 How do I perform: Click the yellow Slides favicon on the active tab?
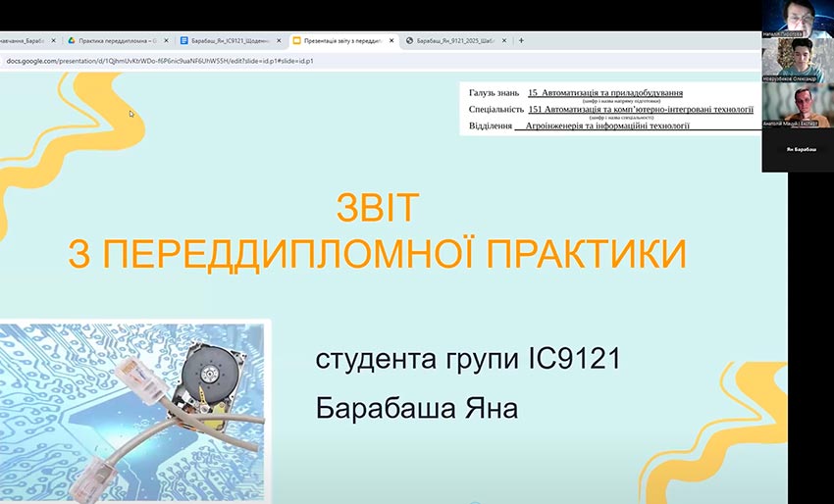click(297, 40)
